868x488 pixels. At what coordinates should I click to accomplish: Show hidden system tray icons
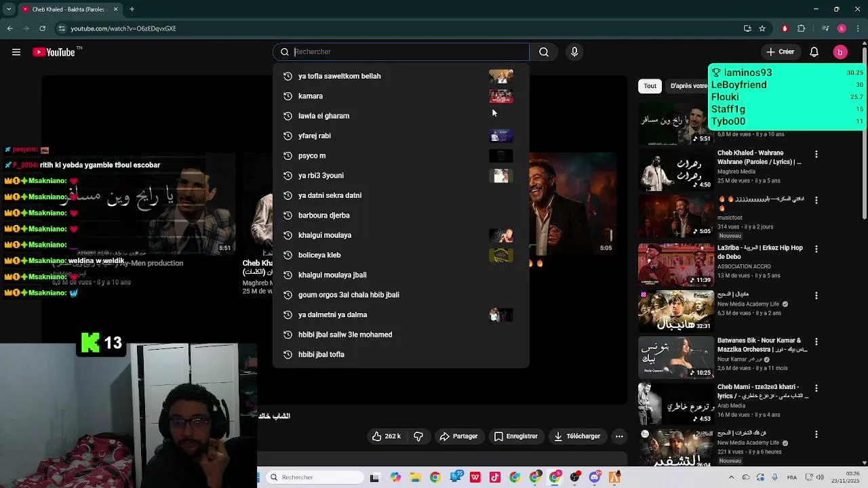coord(731,477)
